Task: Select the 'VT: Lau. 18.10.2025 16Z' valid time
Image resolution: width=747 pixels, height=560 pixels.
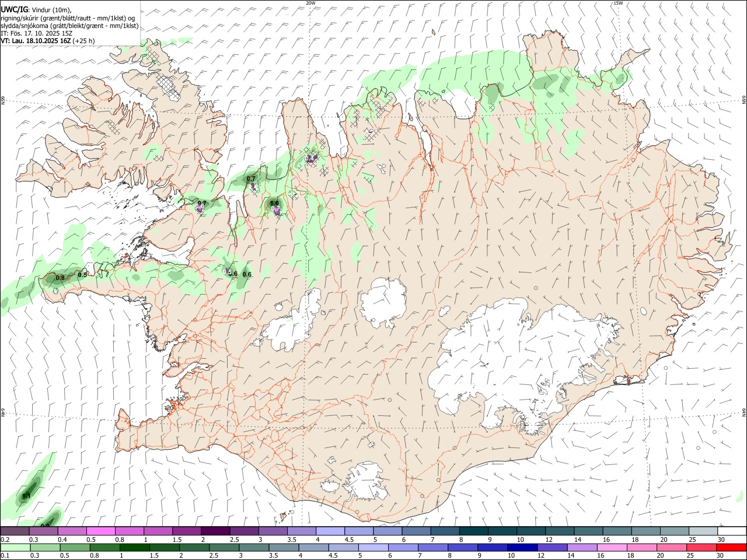Action: (x=36, y=41)
